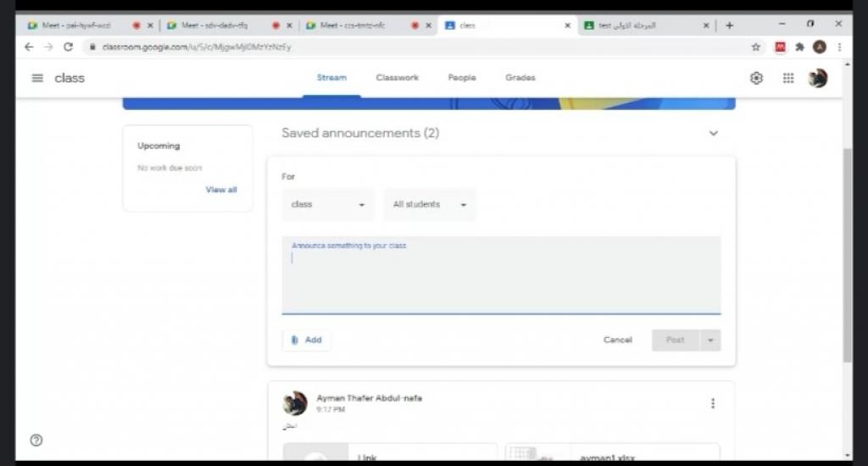Viewport: 868px width, 466px height.
Task: Cancel the announcement draft
Action: tap(617, 341)
